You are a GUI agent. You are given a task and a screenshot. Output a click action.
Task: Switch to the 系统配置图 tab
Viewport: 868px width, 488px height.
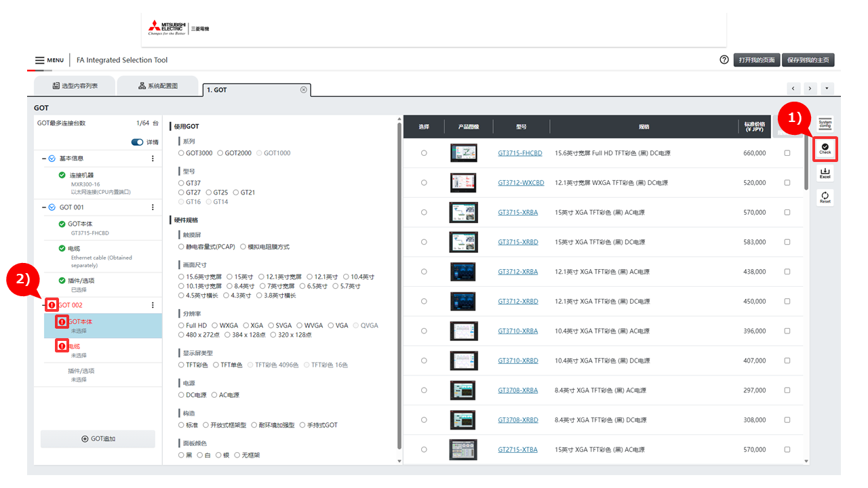point(157,86)
